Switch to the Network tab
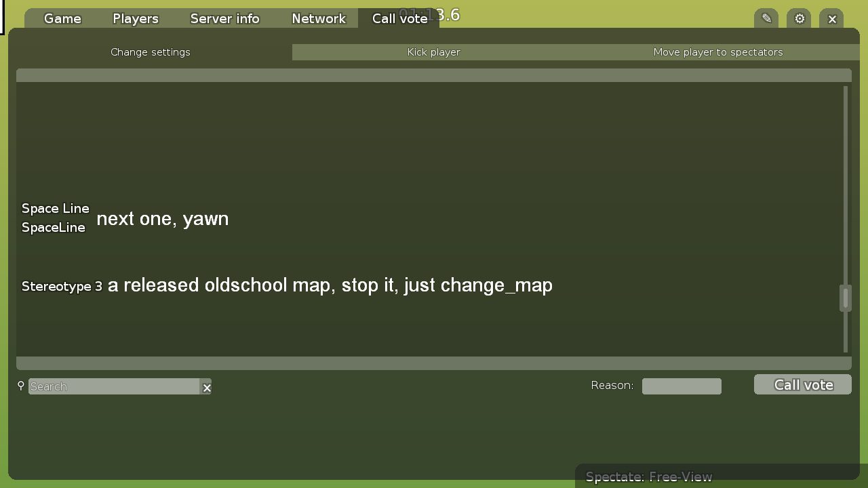 (318, 18)
